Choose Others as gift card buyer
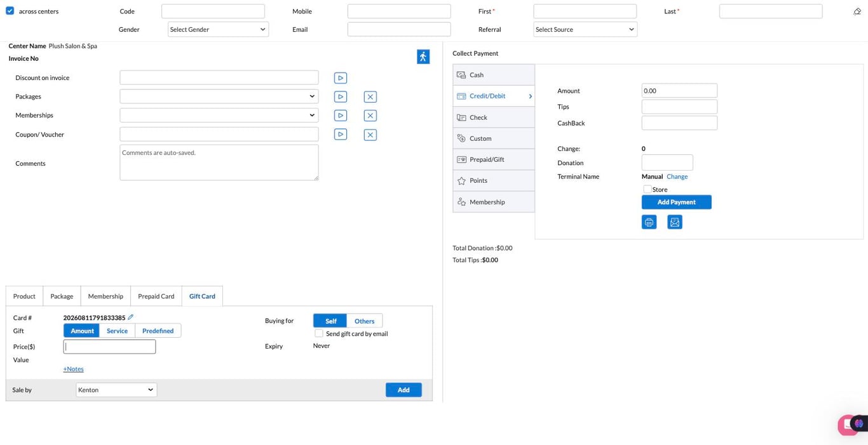This screenshot has width=868, height=445. point(365,321)
